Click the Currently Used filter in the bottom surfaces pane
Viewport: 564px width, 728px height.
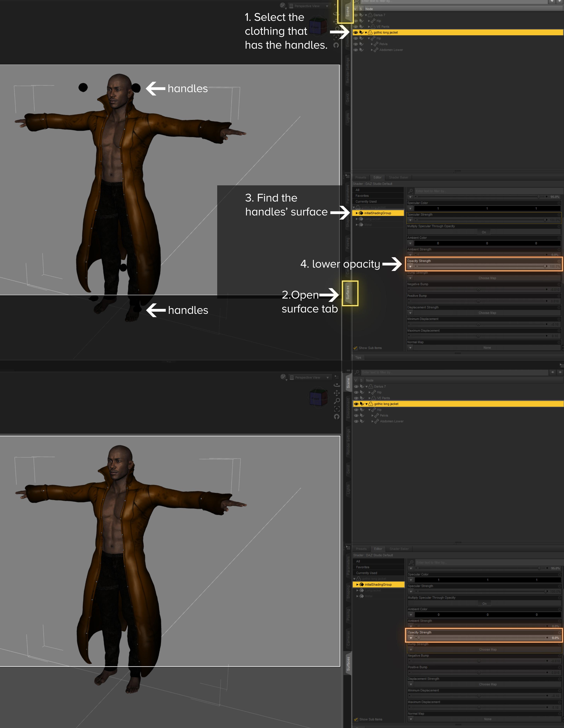[367, 573]
